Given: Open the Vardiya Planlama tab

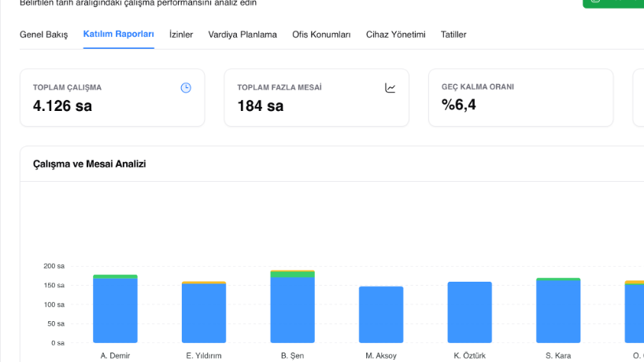Looking at the screenshot, I should click(x=242, y=35).
